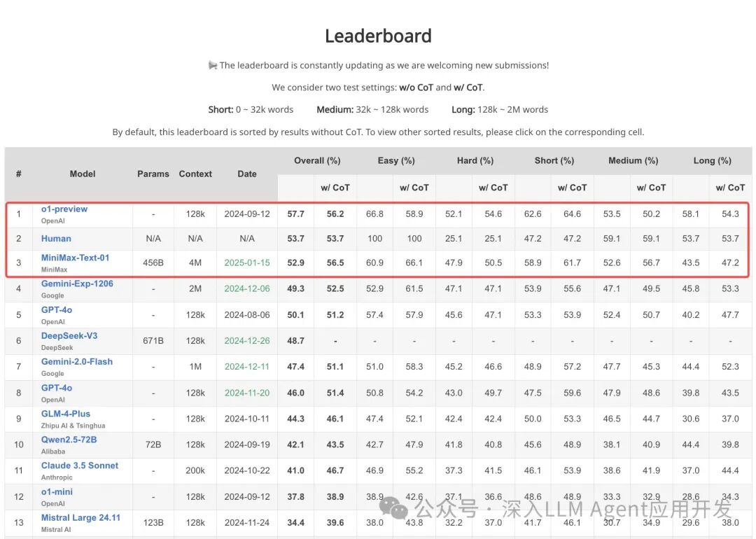Select the DeepSeek label under DeepSeek-V3
756x539 pixels.
[x=57, y=348]
